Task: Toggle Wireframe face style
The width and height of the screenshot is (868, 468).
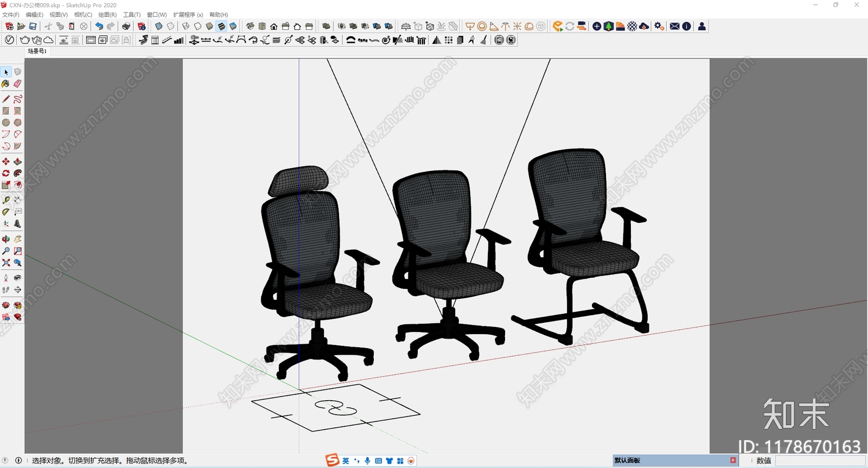Action: pyautogui.click(x=186, y=26)
